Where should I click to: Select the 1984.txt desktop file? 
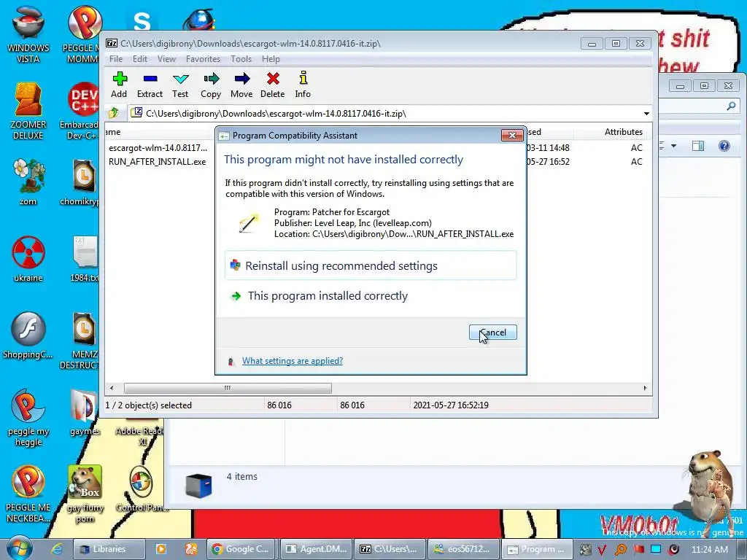pos(85,259)
